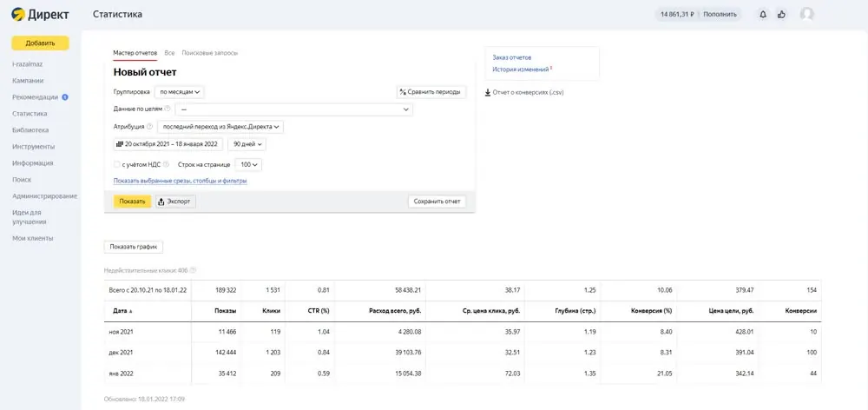The image size is (868, 410).
Task: Open the Атрибуция last-click dropdown
Action: (220, 127)
